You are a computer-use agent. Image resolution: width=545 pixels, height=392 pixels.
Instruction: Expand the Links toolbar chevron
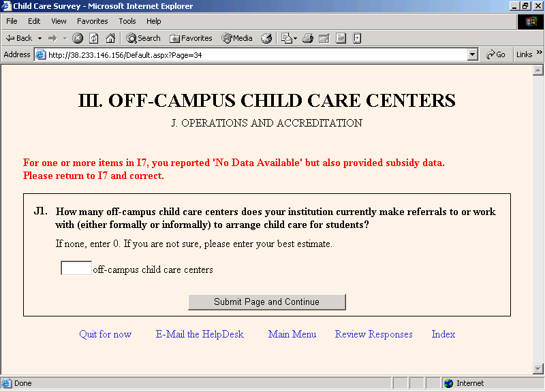pos(539,52)
